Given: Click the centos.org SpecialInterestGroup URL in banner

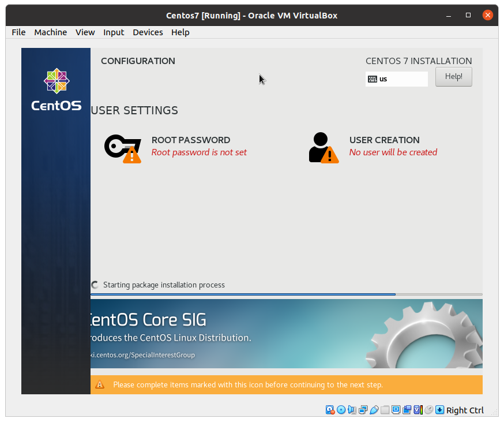Looking at the screenshot, I should (142, 355).
